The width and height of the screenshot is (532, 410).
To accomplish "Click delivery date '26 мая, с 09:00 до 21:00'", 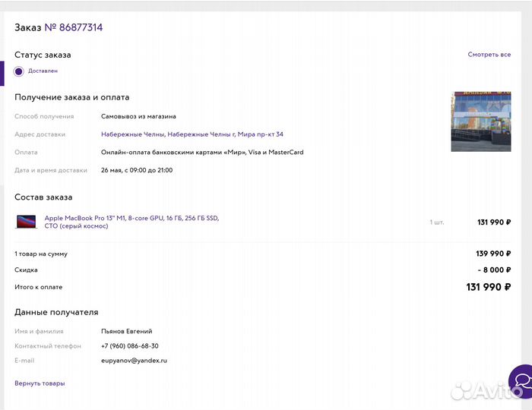I will (x=137, y=170).
